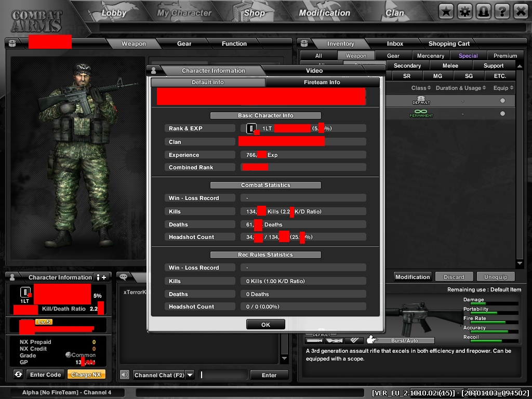This screenshot has height=399, width=532.
Task: Open the Inbox tab
Action: click(395, 44)
